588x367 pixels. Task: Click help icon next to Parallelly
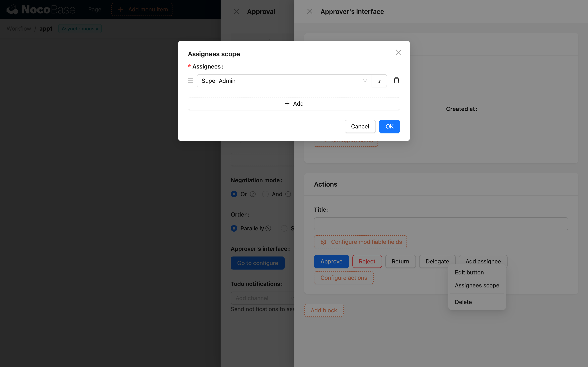point(268,228)
